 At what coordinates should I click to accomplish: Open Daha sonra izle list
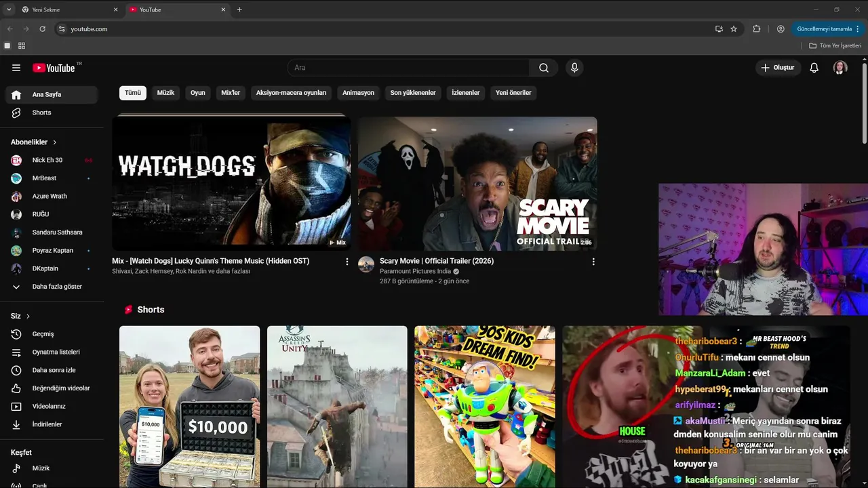[x=52, y=370]
